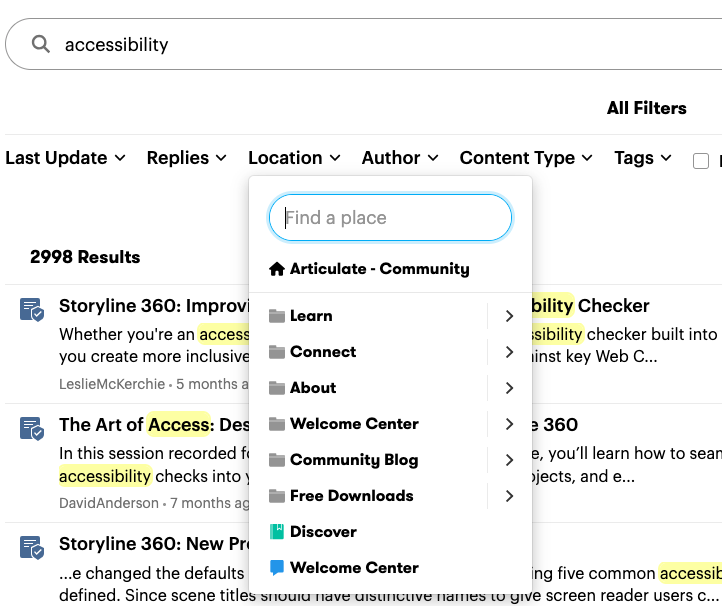
Task: Open the Content Type filter dropdown
Action: pos(526,158)
